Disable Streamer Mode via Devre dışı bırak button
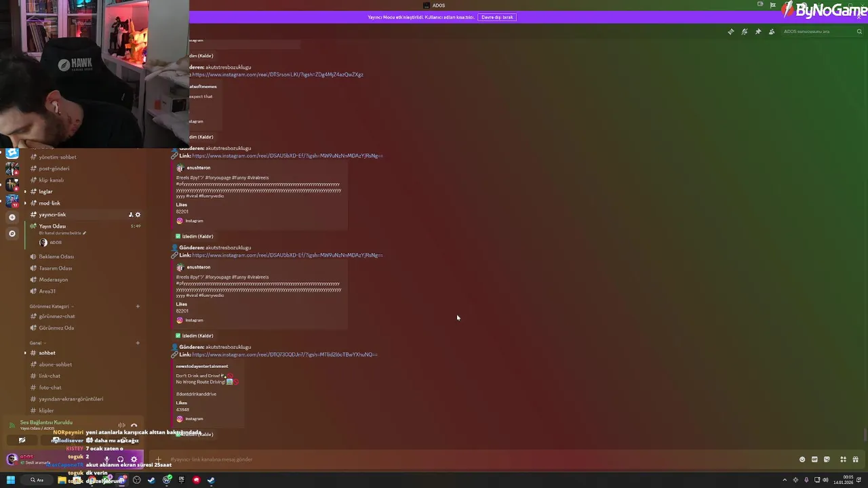 click(x=497, y=17)
